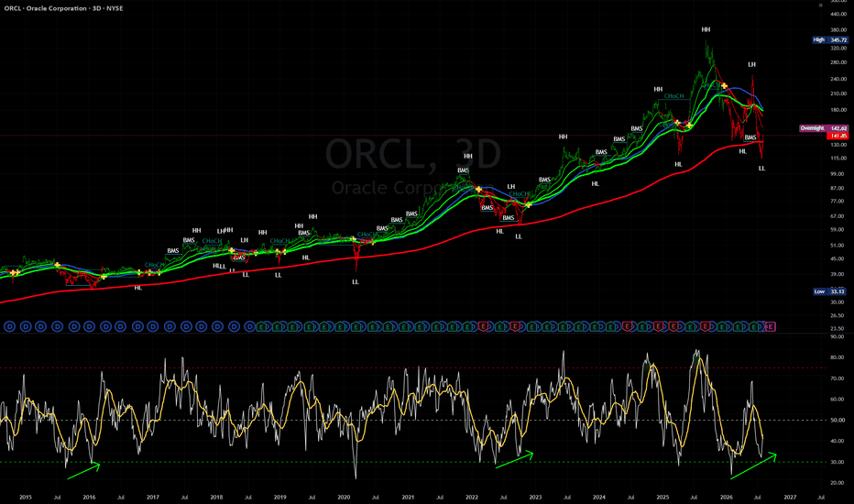Click the 440.00 level on price scale
The height and width of the screenshot is (504, 854).
pyautogui.click(x=838, y=14)
